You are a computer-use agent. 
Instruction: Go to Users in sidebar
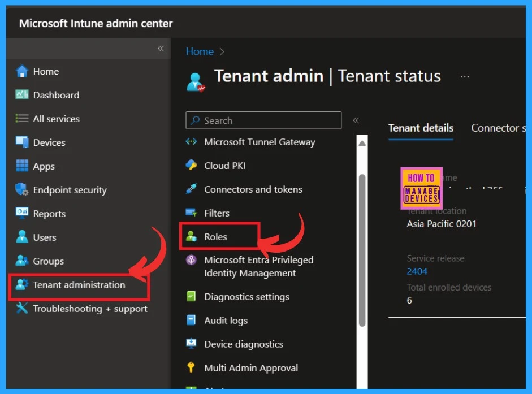[45, 237]
